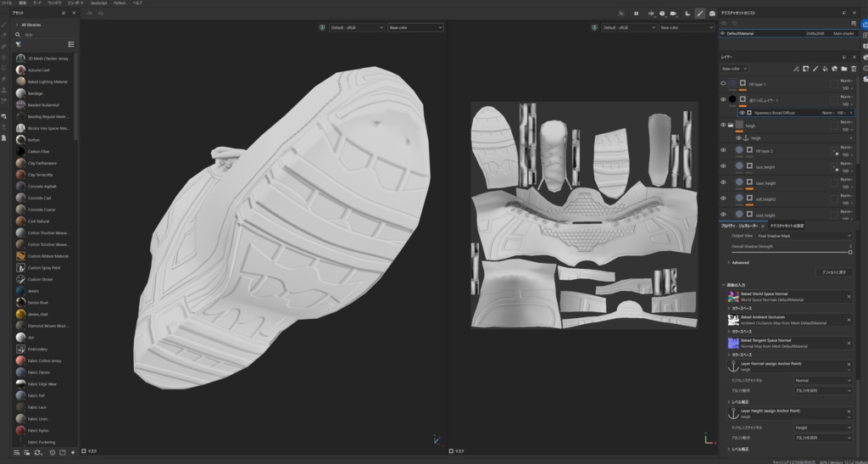Toggle visibility of Fill layer 2

[x=723, y=150]
